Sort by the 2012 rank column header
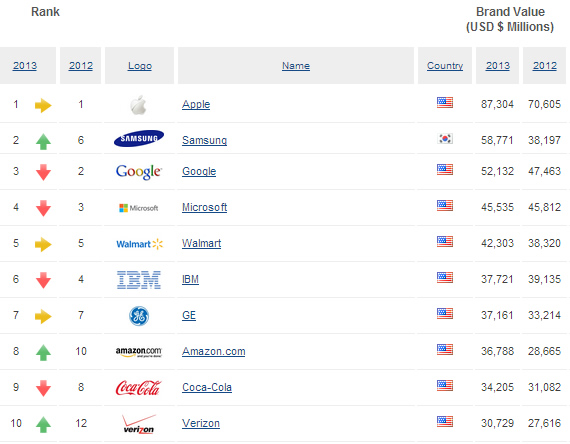The width and height of the screenshot is (570, 444). click(81, 66)
